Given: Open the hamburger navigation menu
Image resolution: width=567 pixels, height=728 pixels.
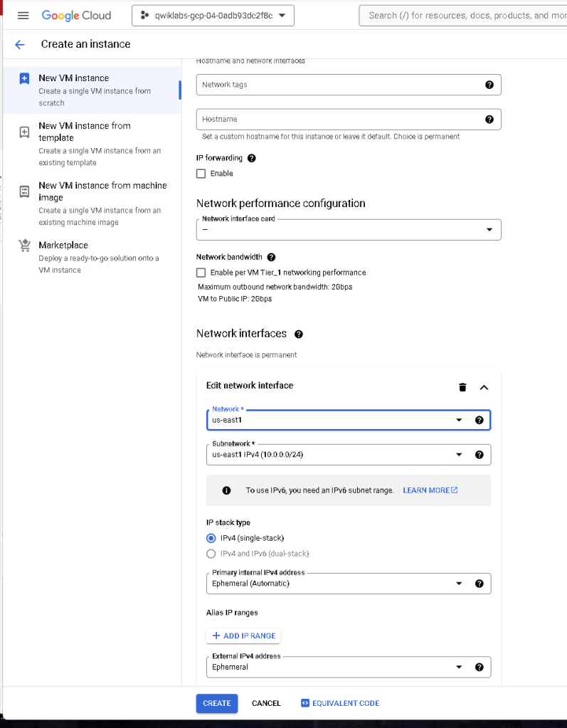Looking at the screenshot, I should point(23,16).
